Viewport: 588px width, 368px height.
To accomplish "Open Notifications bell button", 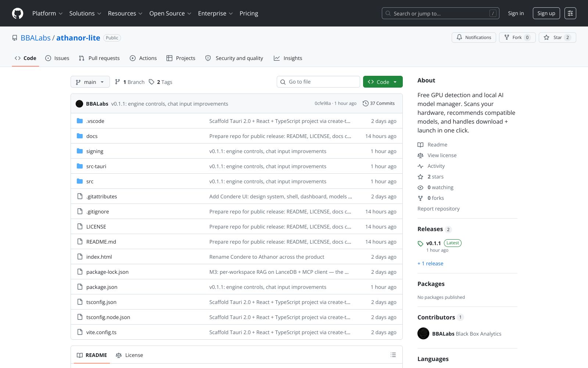I will point(474,38).
